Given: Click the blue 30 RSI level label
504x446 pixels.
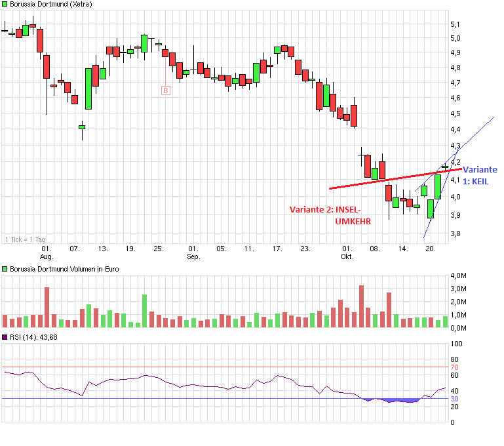Looking at the screenshot, I should [x=454, y=399].
